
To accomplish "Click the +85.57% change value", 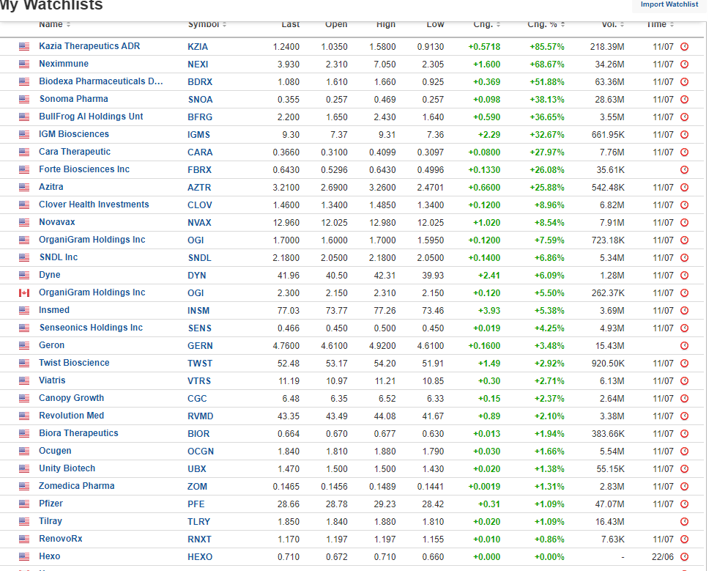I will click(547, 47).
